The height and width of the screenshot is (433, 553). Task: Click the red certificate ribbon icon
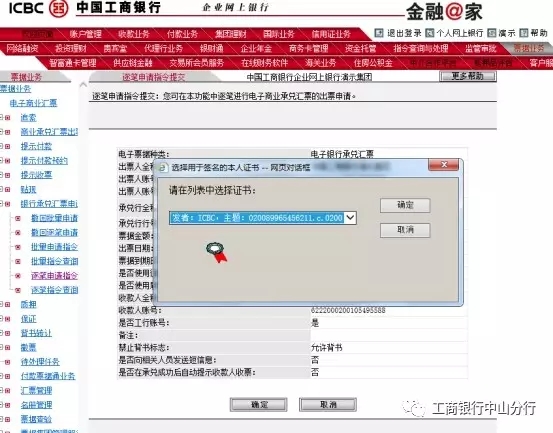pyautogui.click(x=217, y=252)
